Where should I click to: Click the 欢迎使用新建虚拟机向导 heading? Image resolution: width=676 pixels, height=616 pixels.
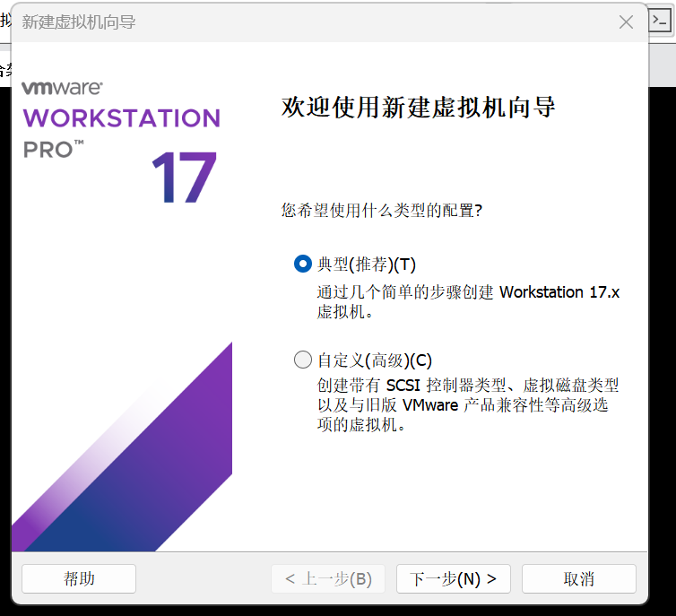[x=418, y=107]
